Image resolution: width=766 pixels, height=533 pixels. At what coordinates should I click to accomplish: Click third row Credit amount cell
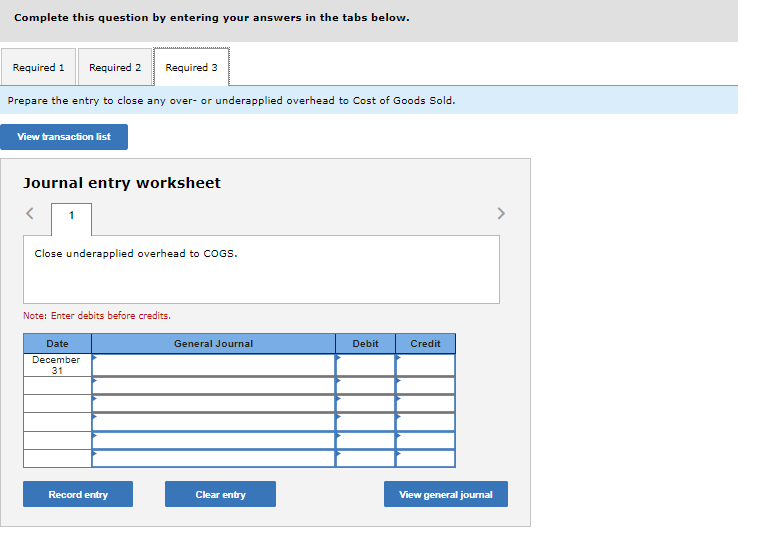coord(426,404)
